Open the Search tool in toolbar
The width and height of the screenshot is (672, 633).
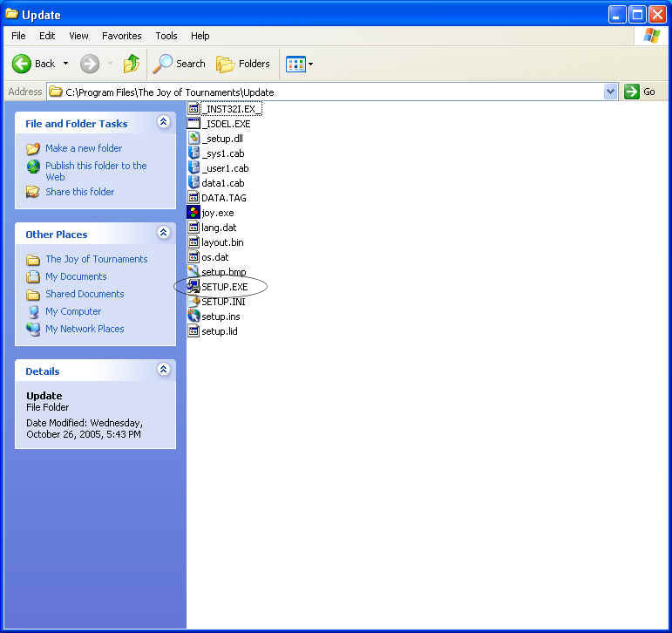179,64
